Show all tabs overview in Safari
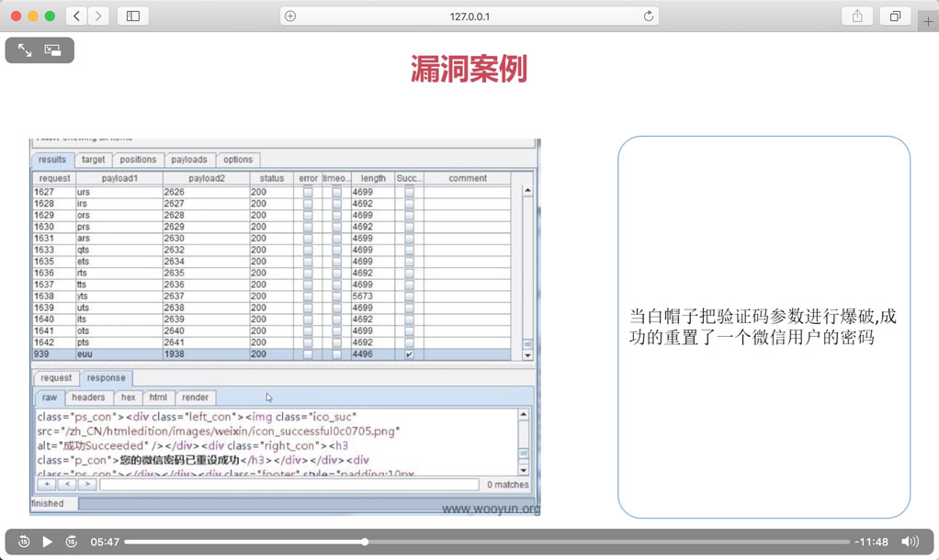Image resolution: width=939 pixels, height=560 pixels. [x=895, y=17]
